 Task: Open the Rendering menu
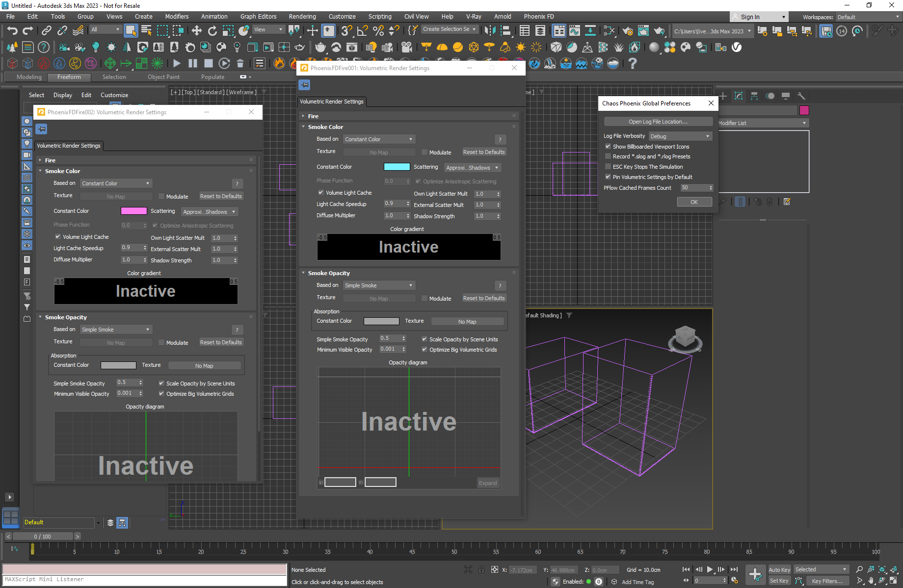[302, 17]
